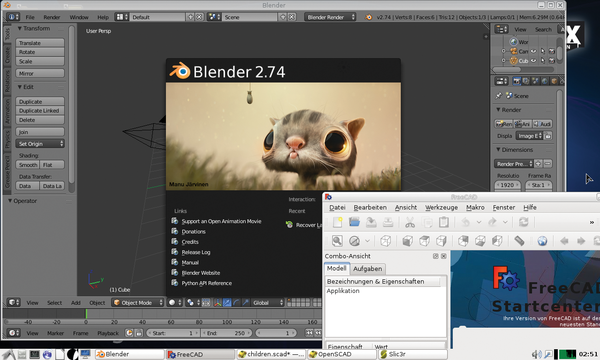Click the Duplicate Linked button

point(40,111)
